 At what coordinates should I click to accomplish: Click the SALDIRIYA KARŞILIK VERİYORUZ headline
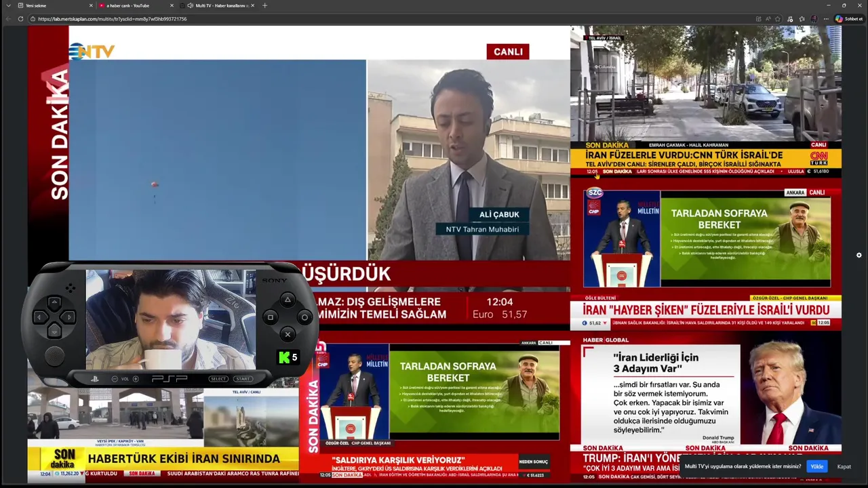click(x=398, y=460)
